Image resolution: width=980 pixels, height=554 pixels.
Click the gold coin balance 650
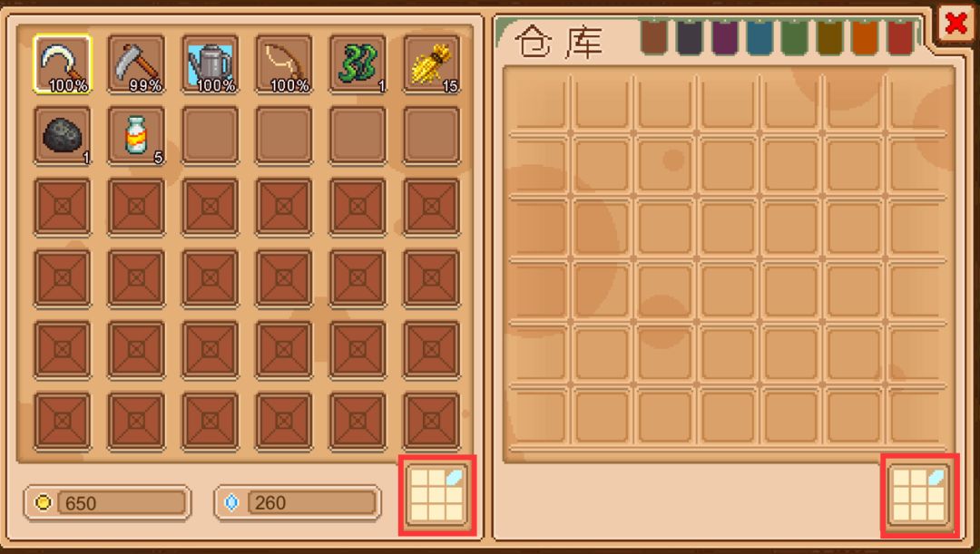(107, 503)
